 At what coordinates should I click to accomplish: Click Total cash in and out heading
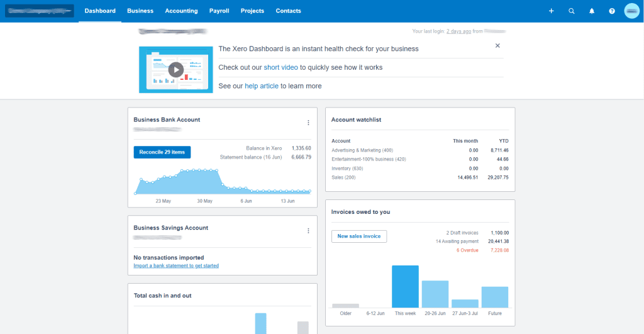pyautogui.click(x=163, y=296)
